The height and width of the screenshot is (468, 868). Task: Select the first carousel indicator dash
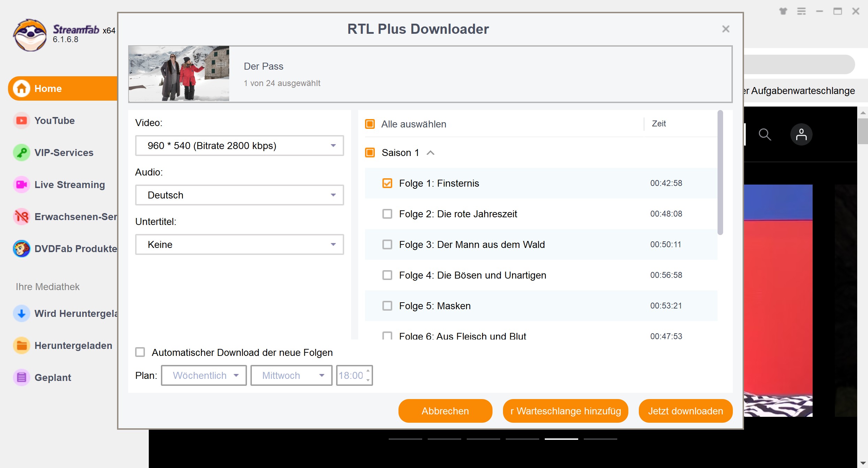click(405, 439)
